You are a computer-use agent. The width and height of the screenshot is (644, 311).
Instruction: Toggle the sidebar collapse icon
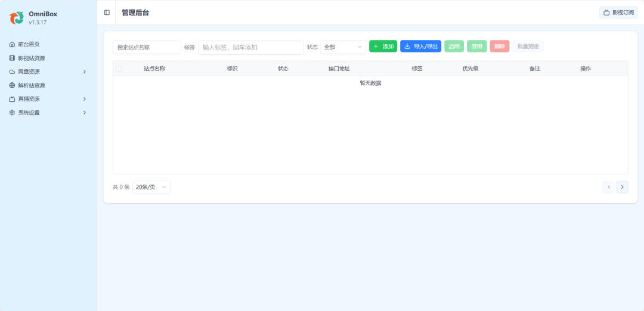coord(107,13)
